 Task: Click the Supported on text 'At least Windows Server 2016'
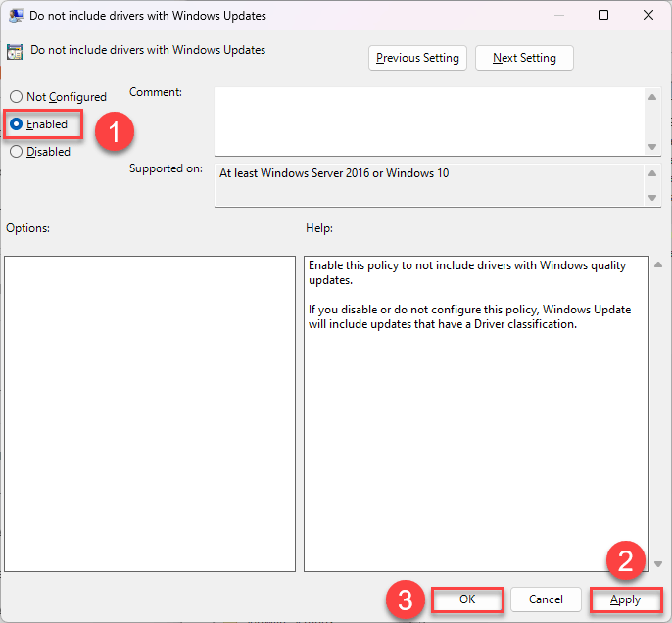tap(295, 173)
